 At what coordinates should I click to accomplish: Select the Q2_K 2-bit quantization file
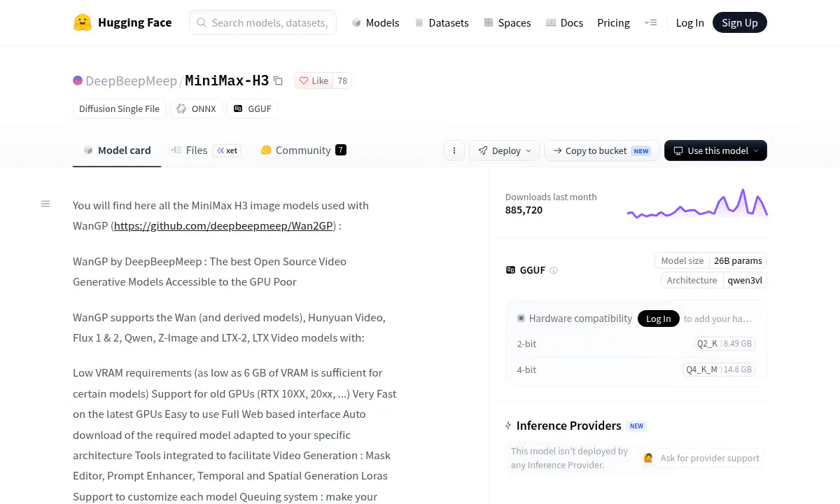(x=724, y=344)
